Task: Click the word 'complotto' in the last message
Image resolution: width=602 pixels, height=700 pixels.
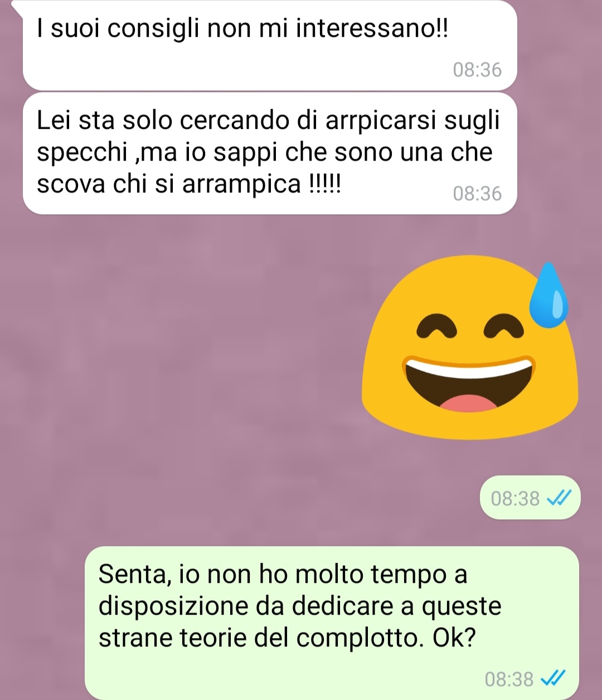Action: point(357,639)
